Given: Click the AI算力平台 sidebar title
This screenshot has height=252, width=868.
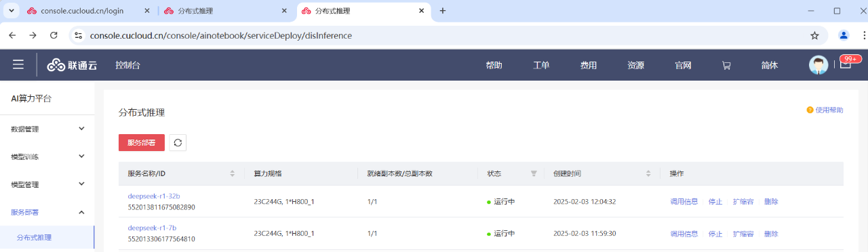Looking at the screenshot, I should [31, 99].
